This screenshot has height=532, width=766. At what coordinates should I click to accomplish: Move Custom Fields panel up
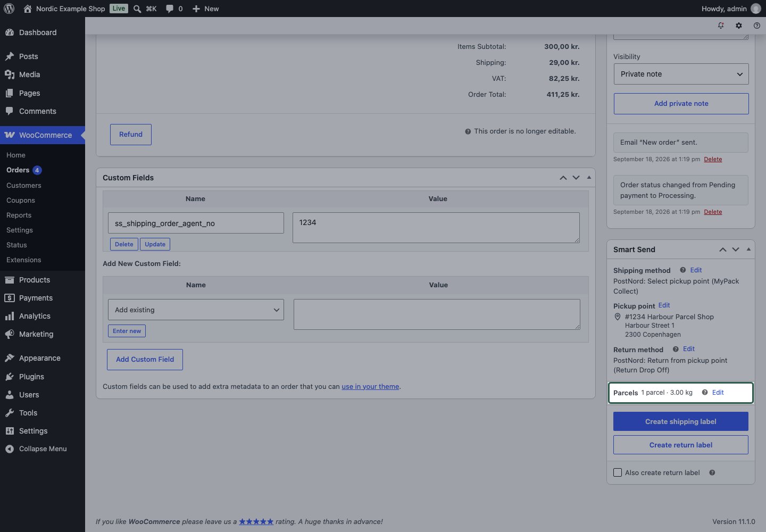(563, 178)
